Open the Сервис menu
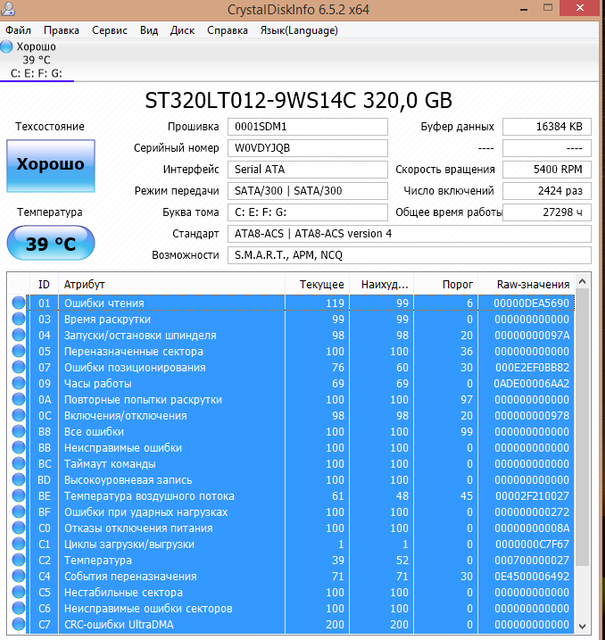Viewport: 605px width, 640px height. point(109,31)
